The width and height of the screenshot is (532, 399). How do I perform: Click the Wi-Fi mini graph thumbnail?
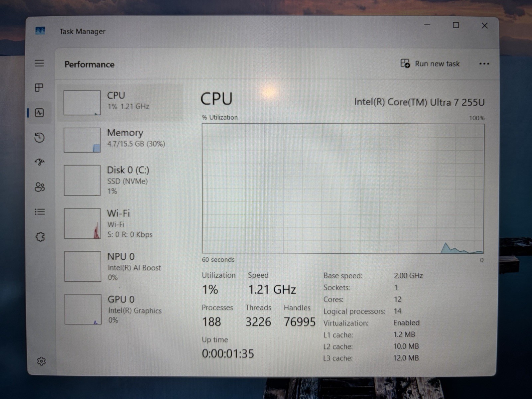[x=82, y=223]
